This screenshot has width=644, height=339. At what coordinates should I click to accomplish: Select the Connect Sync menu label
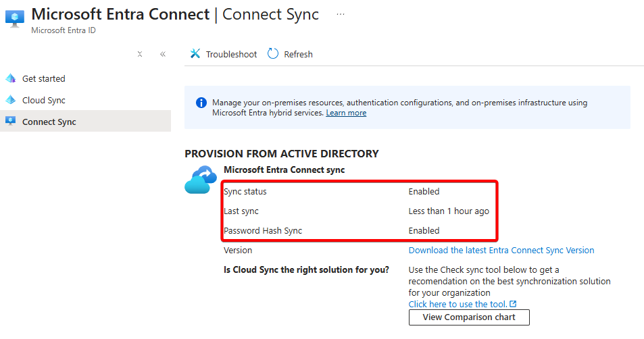tap(49, 122)
